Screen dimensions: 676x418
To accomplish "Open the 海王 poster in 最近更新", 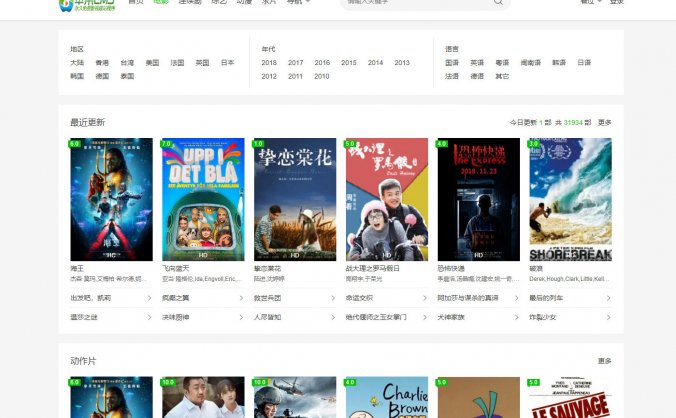I will 111,200.
